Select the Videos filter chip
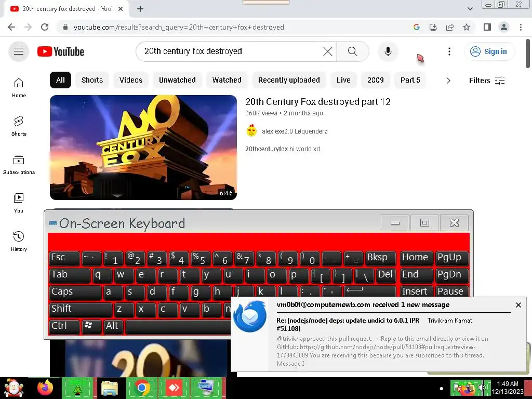The height and width of the screenshot is (399, 532). [x=130, y=80]
